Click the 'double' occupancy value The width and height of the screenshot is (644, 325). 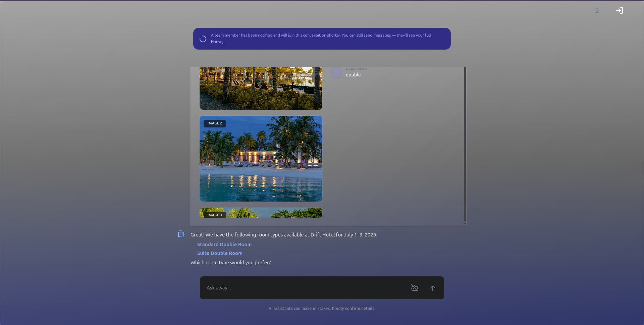point(353,75)
